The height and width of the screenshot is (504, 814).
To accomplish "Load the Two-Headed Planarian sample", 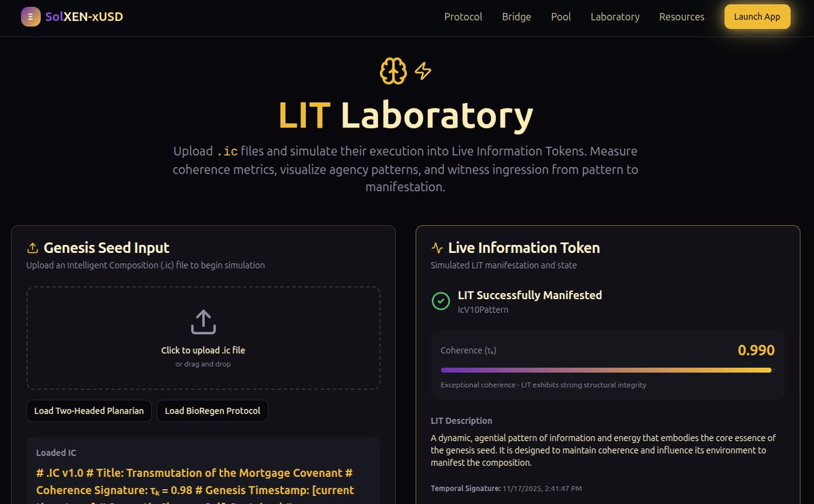I will tap(89, 411).
